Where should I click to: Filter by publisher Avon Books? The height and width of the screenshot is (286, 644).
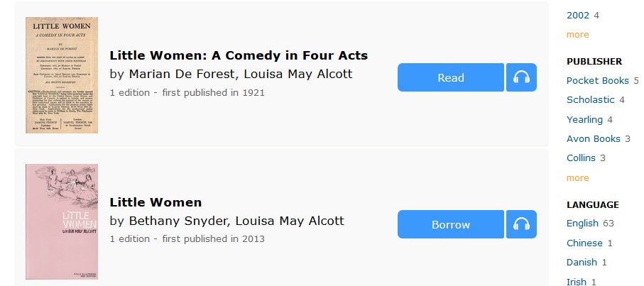coord(593,138)
